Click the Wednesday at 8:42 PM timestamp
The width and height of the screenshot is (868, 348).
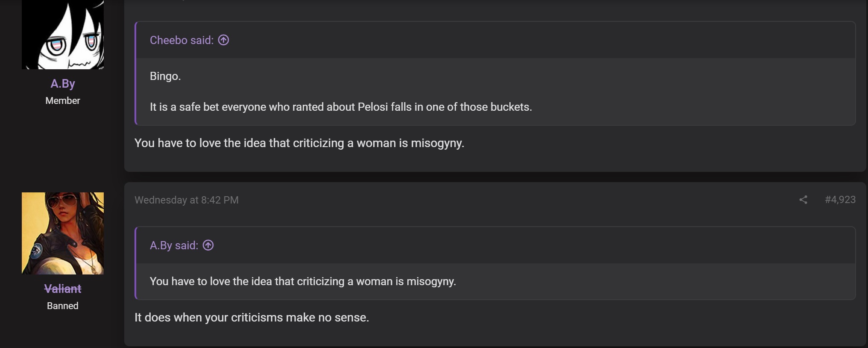187,200
